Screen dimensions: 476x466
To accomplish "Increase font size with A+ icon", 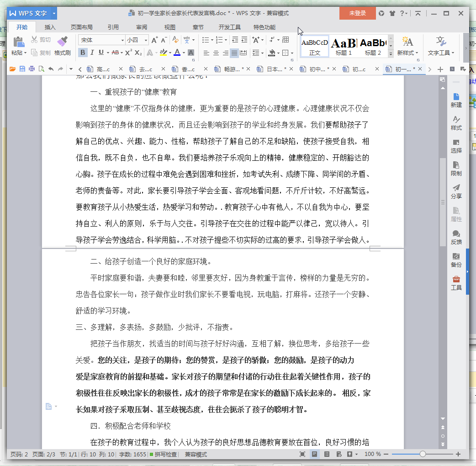I will [154, 40].
